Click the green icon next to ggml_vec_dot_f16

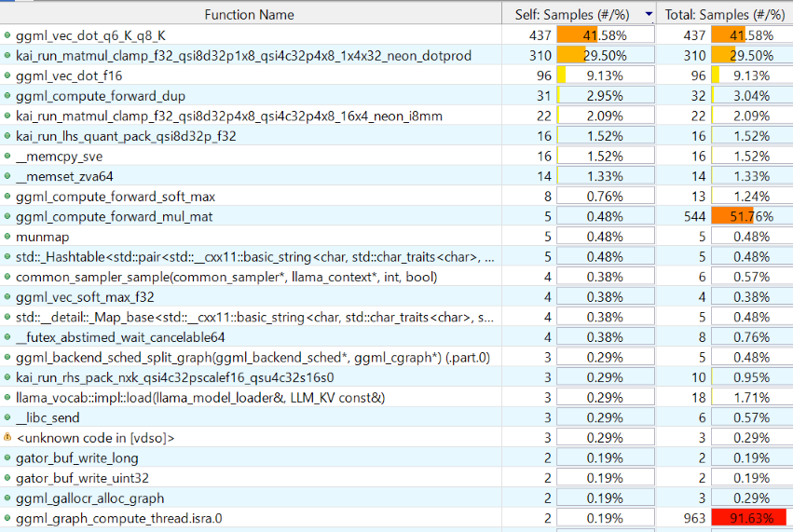[x=7, y=75]
